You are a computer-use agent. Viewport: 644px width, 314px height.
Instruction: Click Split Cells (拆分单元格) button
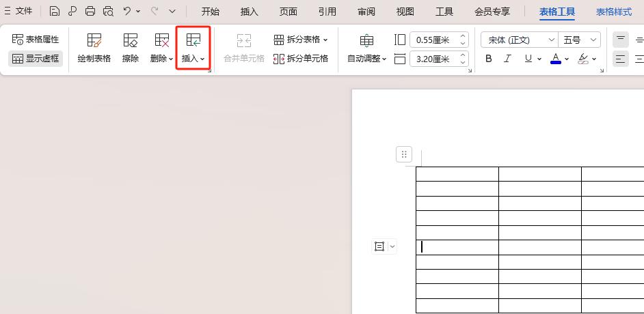(x=301, y=59)
